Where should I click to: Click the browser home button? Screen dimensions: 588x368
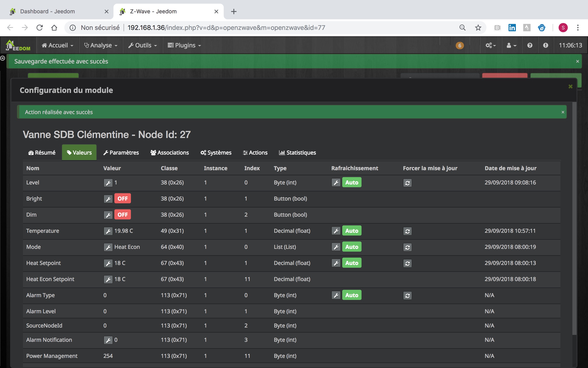point(54,28)
